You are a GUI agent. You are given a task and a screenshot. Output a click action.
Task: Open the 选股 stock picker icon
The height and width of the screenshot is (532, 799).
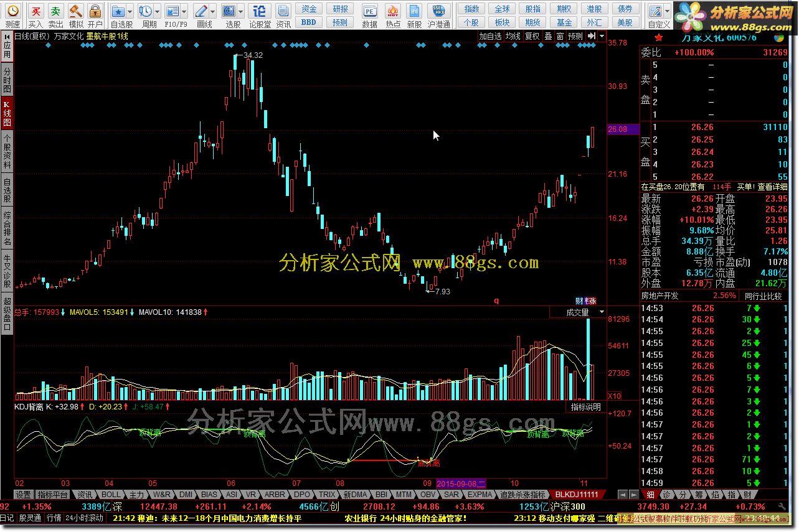229,11
